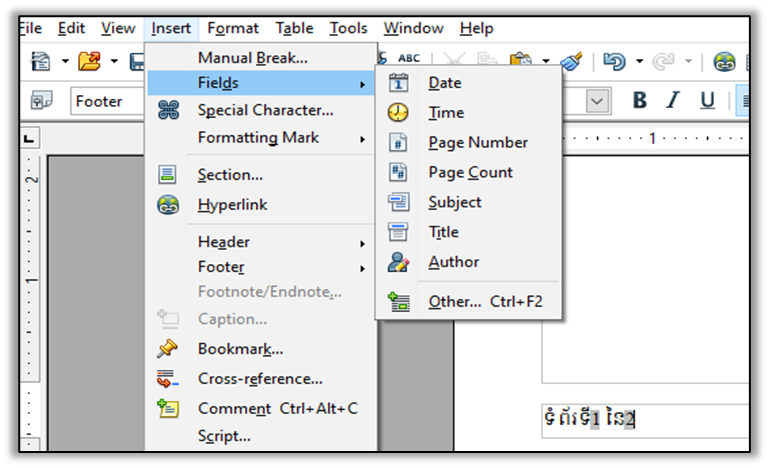Select Page Count from Fields submenu
Screen dimensions: 769x468
(470, 172)
